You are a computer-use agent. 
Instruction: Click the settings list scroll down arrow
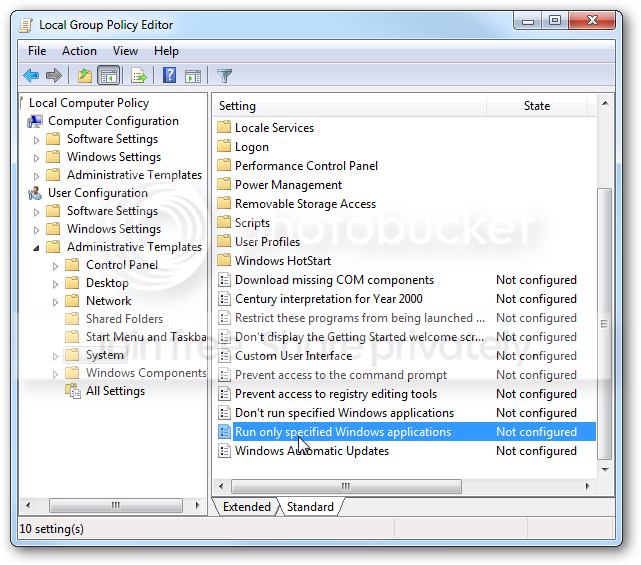[x=605, y=470]
